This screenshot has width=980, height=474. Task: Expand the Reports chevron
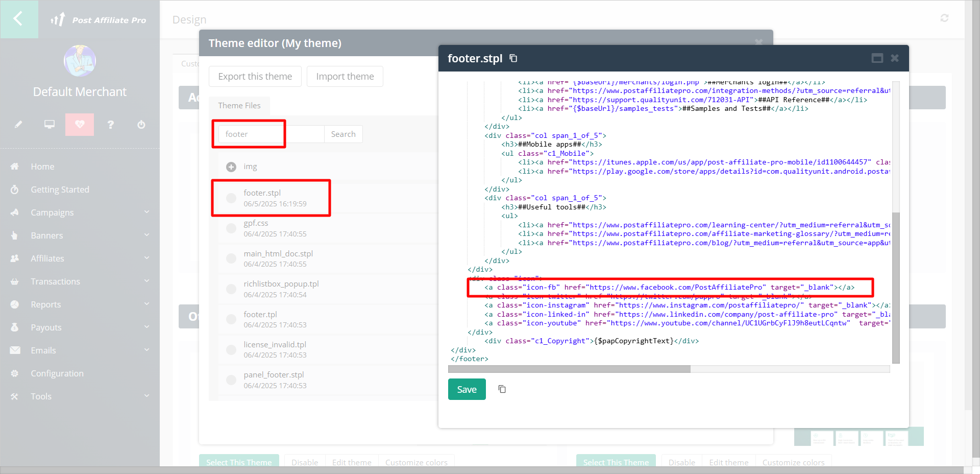[146, 304]
